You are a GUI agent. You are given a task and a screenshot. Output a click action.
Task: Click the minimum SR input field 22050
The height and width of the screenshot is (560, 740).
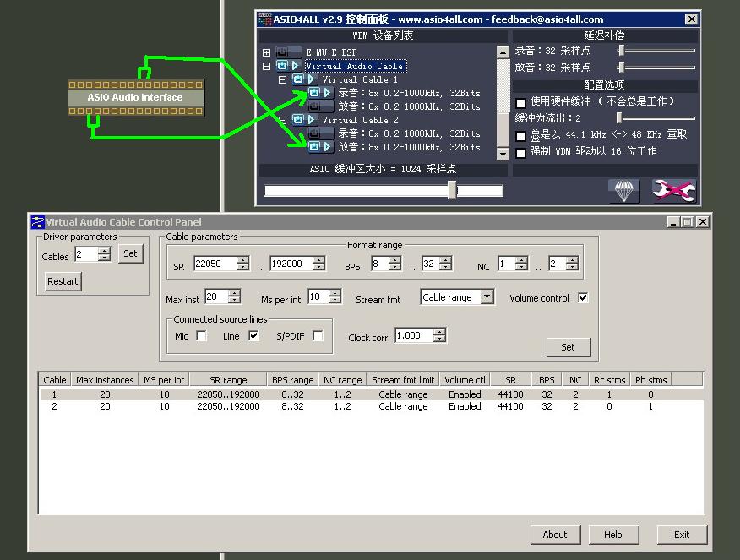pos(215,264)
